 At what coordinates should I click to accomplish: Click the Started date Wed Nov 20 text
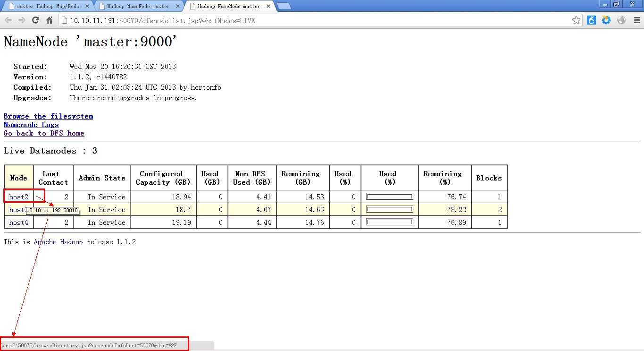tap(123, 66)
